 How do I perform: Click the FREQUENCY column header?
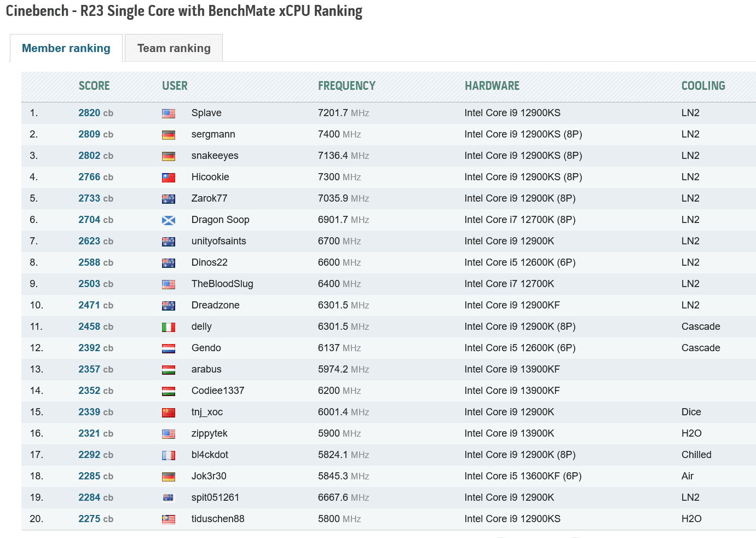coord(347,86)
